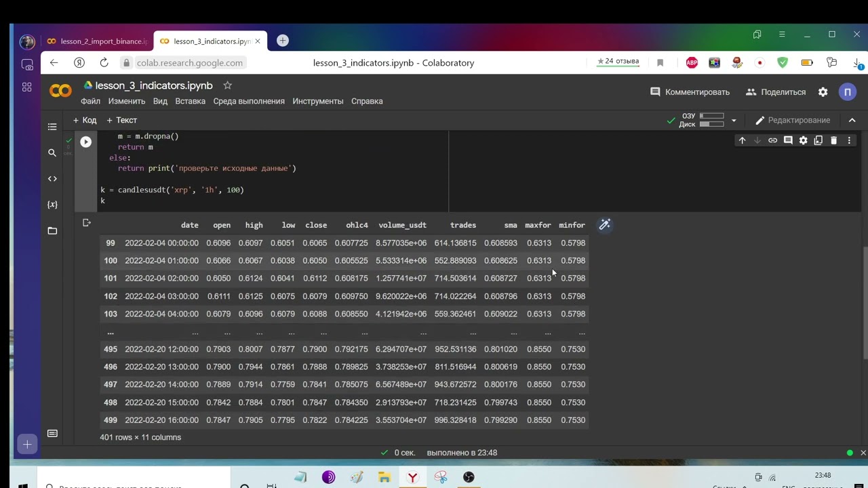Open the Colab search and replace panel

point(52,153)
